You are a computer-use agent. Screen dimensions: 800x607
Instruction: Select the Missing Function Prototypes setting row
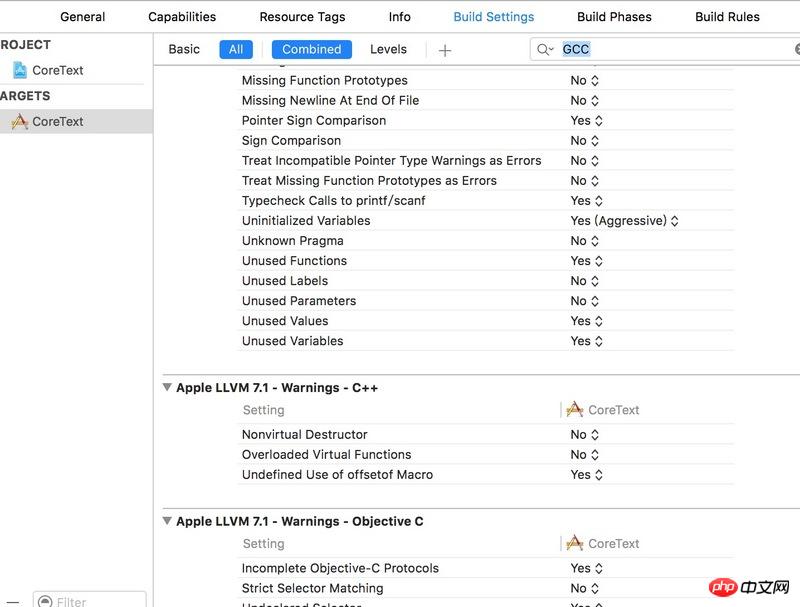tap(324, 80)
